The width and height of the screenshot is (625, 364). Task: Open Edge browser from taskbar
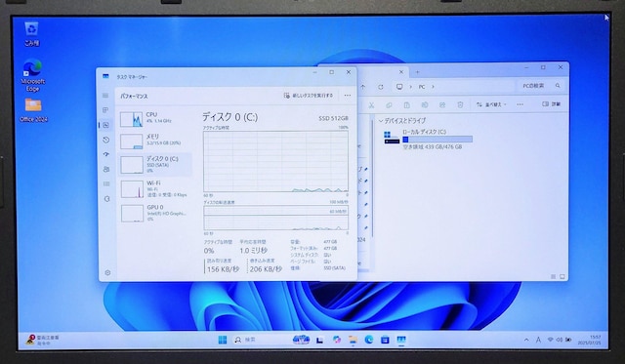tap(369, 340)
